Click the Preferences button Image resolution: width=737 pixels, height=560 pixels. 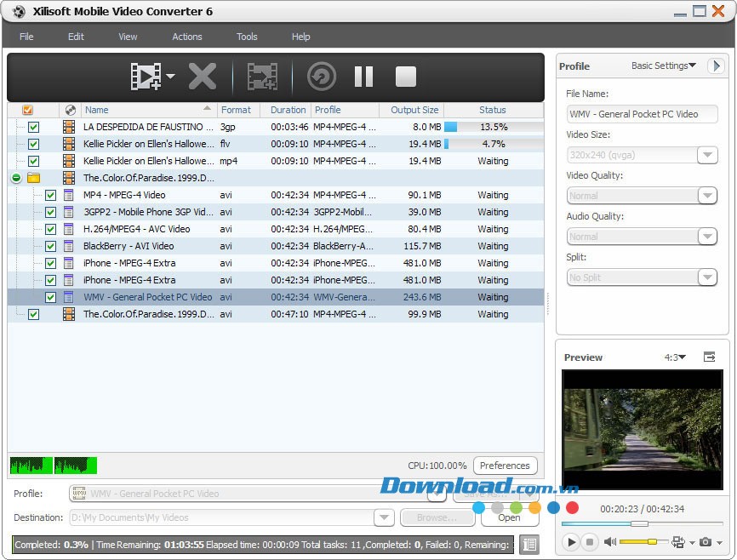pos(505,466)
